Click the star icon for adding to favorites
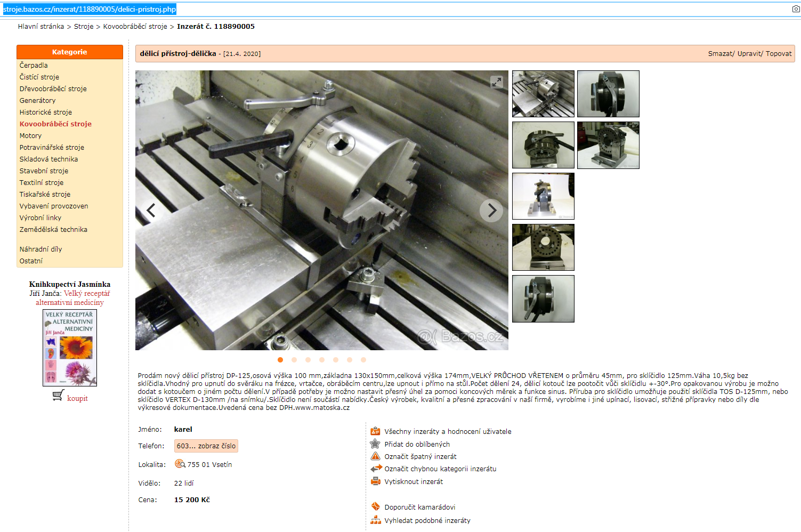This screenshot has width=801, height=532. [375, 444]
